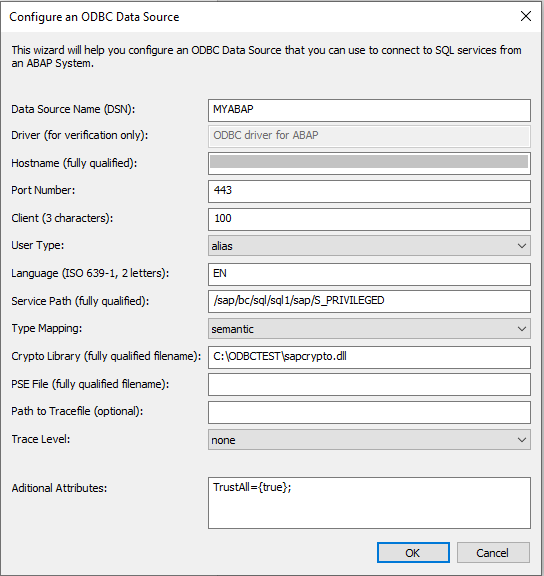Viewport: 544px width, 576px height.
Task: Select the redacted Hostname input field
Action: 369,163
